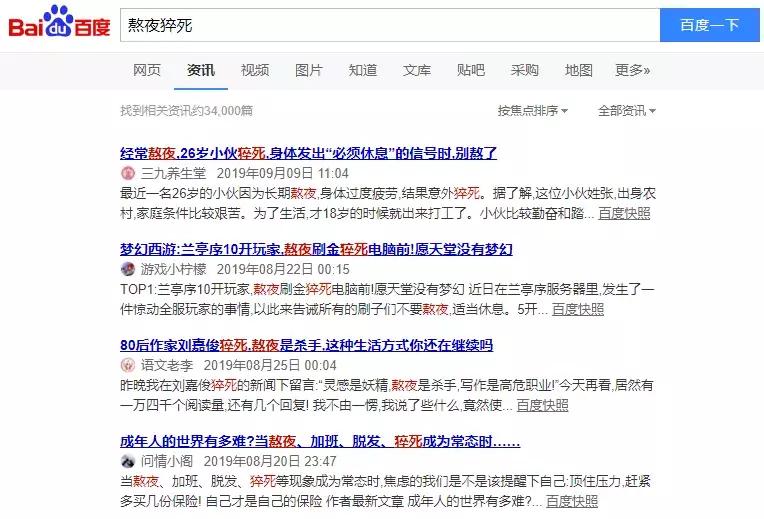Click the 游戏小柠檬 source avatar icon

128,269
